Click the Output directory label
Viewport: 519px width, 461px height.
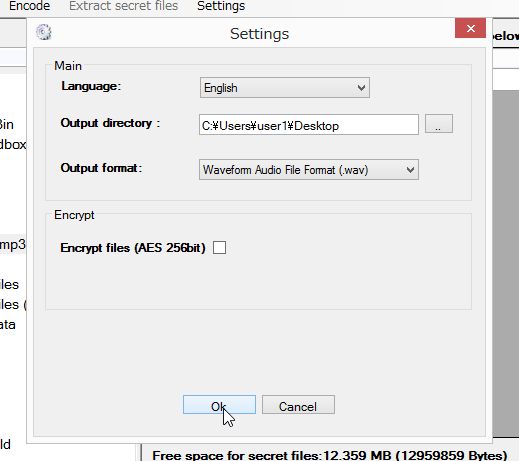pyautogui.click(x=110, y=123)
